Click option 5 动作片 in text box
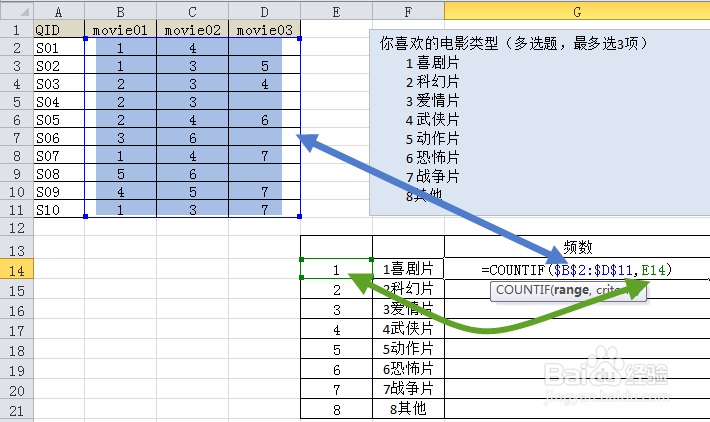The width and height of the screenshot is (710, 422). coord(432,139)
